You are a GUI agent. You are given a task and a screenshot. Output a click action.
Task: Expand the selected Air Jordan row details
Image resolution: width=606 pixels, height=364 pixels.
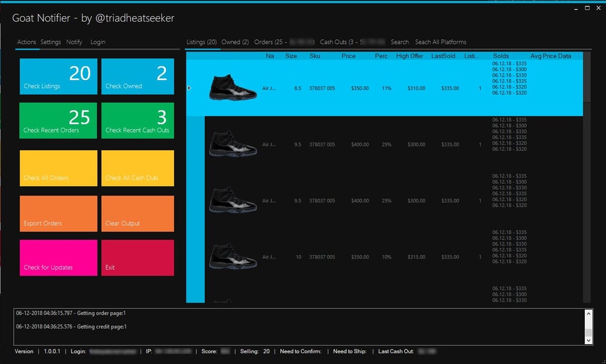(188, 88)
